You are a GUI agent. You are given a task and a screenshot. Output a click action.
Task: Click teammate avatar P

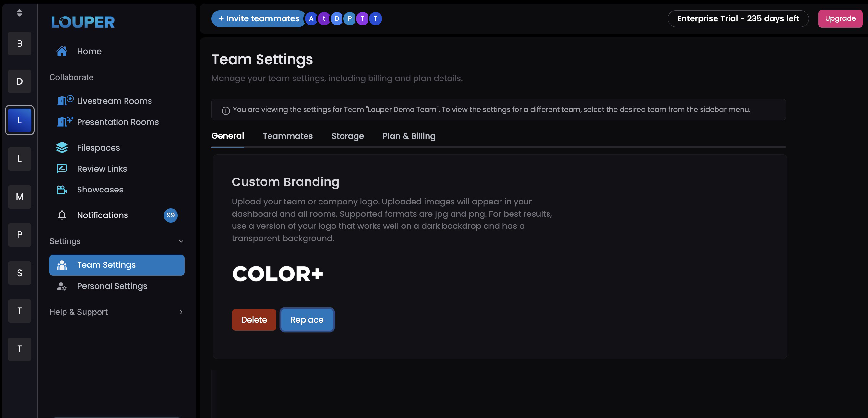[x=350, y=18]
